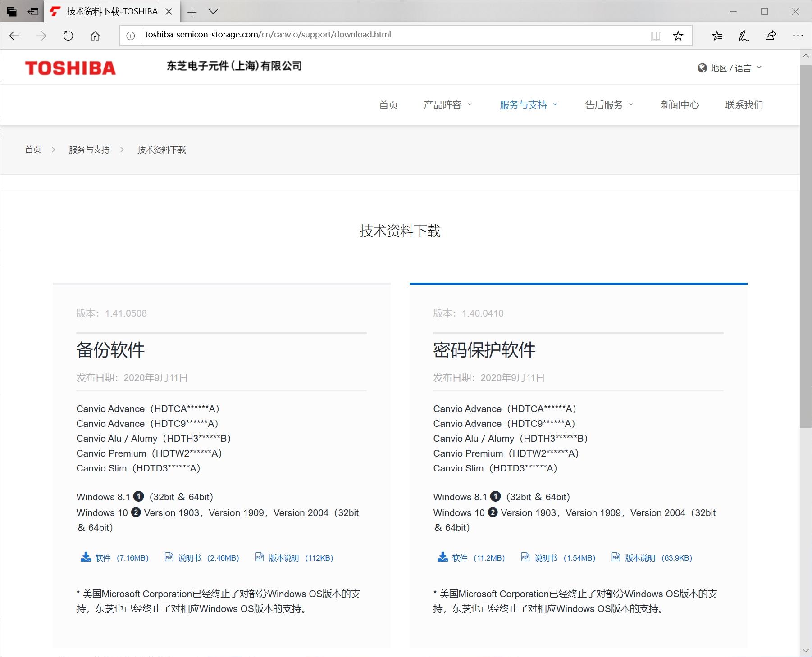812x657 pixels.
Task: Click the download icon for 密码保护软件 software
Action: (x=442, y=557)
